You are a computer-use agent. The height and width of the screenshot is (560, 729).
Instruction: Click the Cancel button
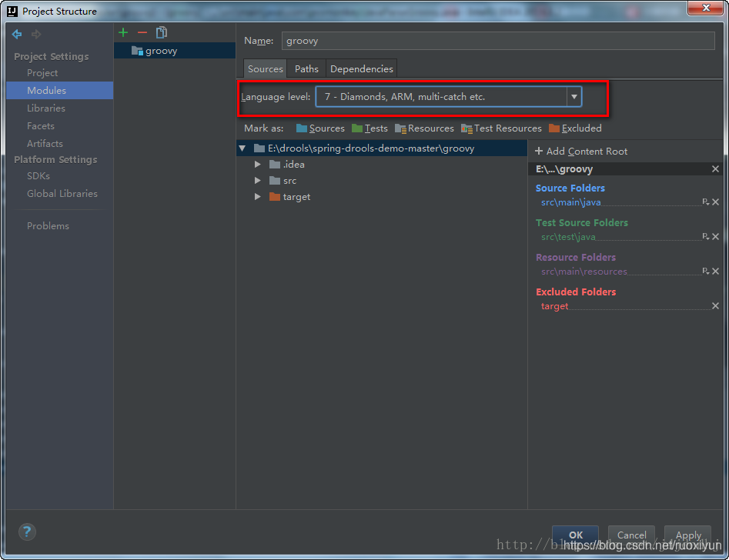tap(631, 535)
